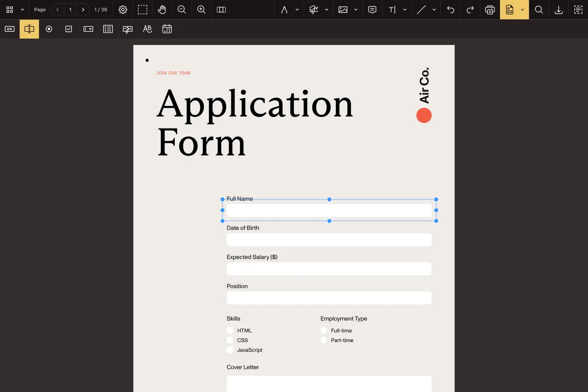The image size is (588, 392).
Task: Go to the next page
Action: tap(83, 10)
